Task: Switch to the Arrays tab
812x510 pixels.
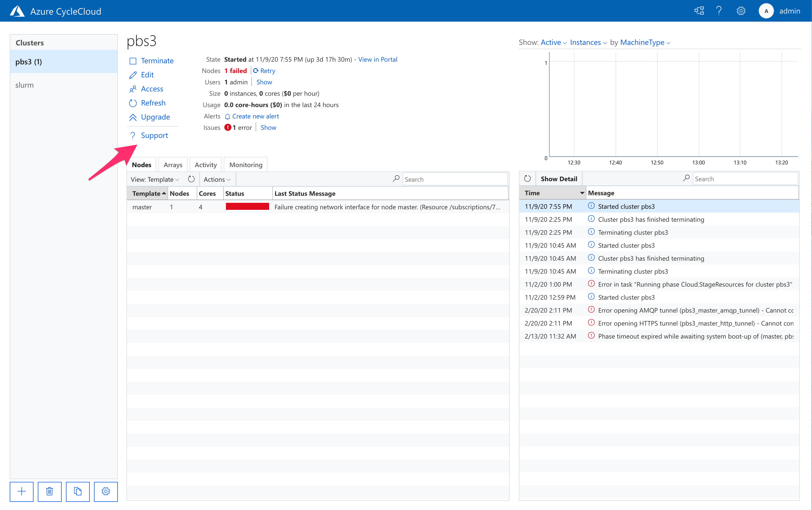Action: coord(173,164)
